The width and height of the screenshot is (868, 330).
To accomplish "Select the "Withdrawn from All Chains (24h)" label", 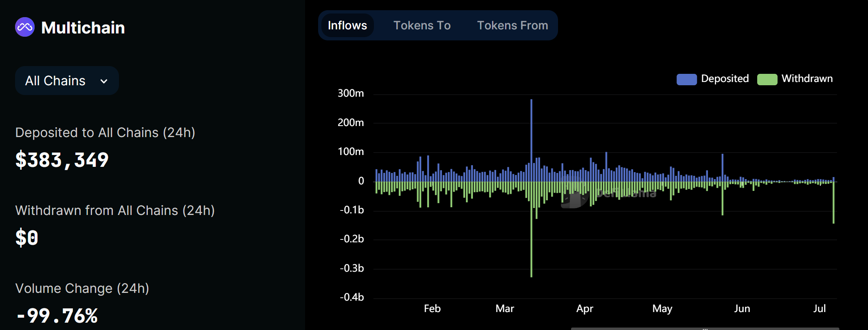I will coord(115,210).
